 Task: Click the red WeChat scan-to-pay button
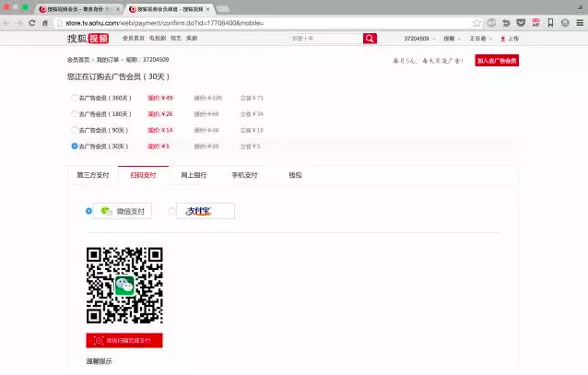click(124, 341)
